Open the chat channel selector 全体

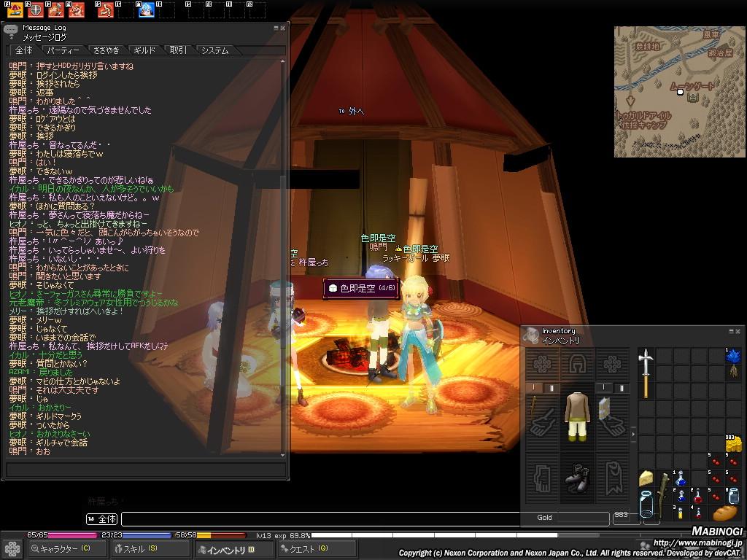[101, 518]
